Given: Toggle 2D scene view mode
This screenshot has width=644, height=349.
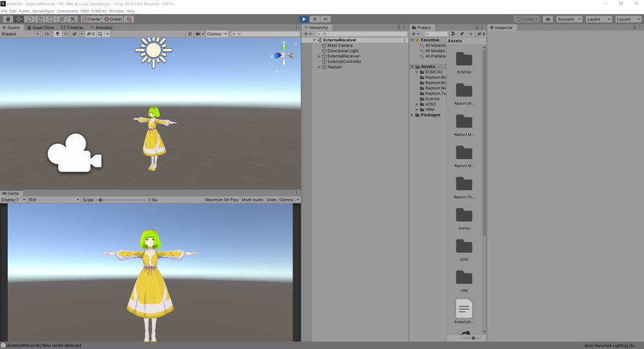Looking at the screenshot, I should point(46,33).
